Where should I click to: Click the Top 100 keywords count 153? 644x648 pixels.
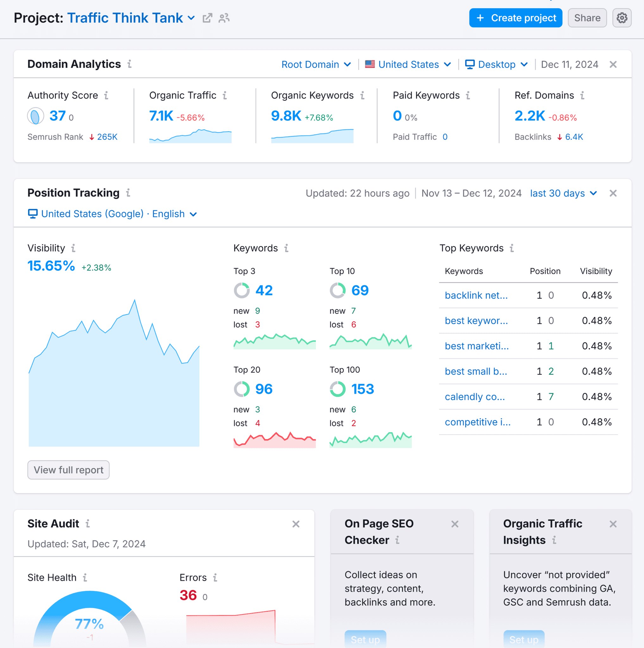pos(363,389)
